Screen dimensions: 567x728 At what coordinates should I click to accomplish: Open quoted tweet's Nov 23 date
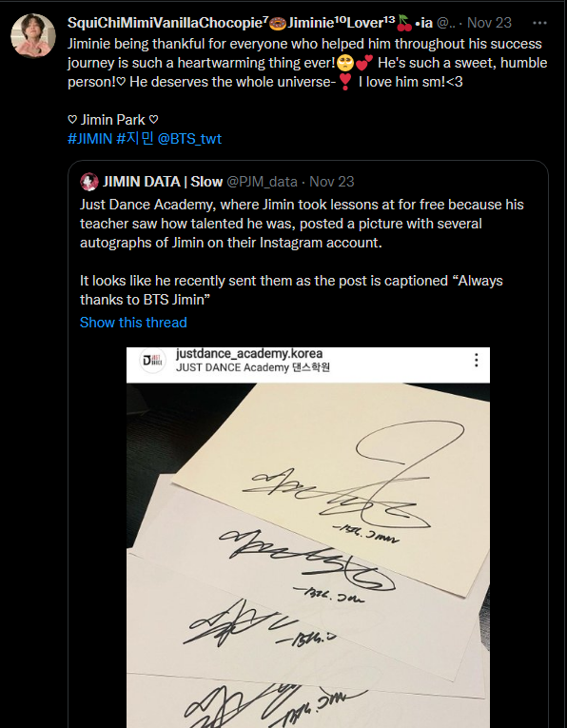tap(331, 182)
